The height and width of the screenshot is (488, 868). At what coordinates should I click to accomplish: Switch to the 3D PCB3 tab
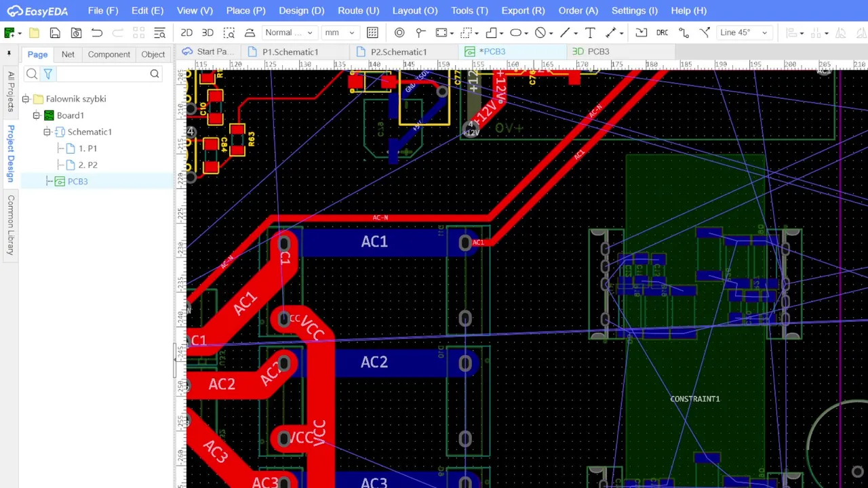[590, 52]
